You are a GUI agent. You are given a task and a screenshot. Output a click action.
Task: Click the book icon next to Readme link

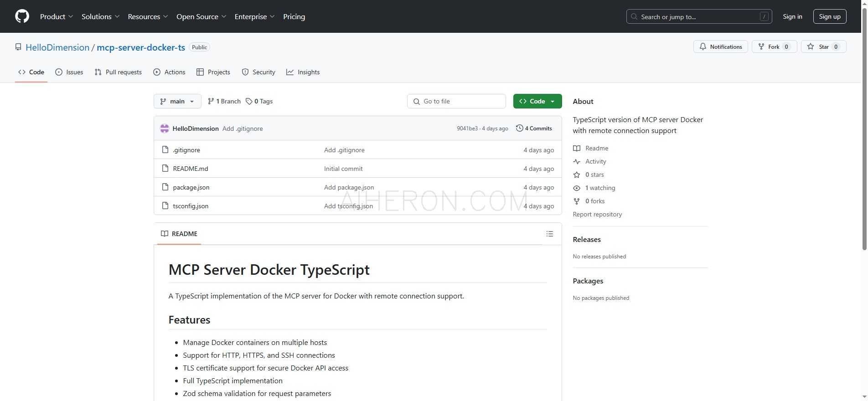pyautogui.click(x=577, y=148)
